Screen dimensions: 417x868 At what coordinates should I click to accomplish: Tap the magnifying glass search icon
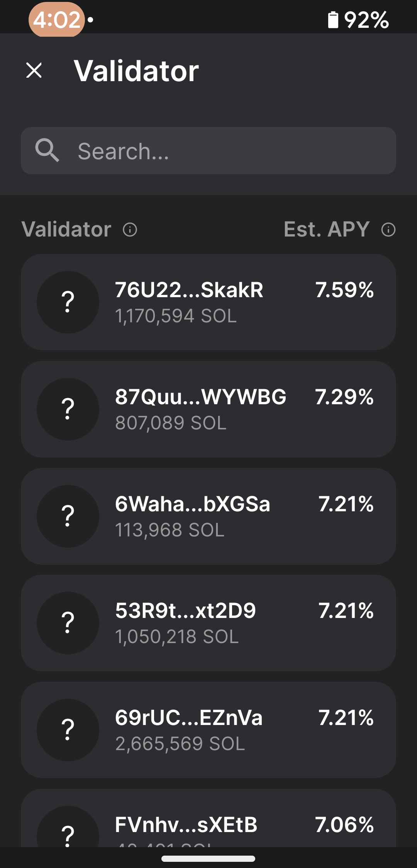click(47, 150)
